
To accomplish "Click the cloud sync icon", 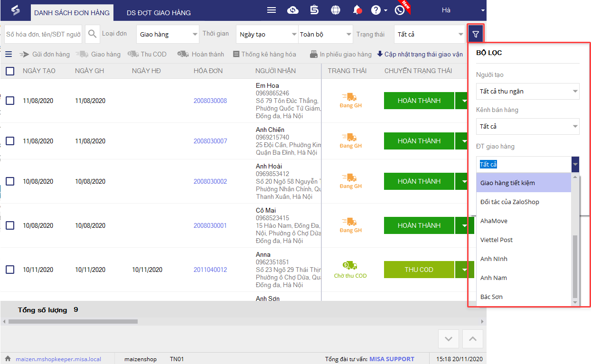I will tap(293, 10).
